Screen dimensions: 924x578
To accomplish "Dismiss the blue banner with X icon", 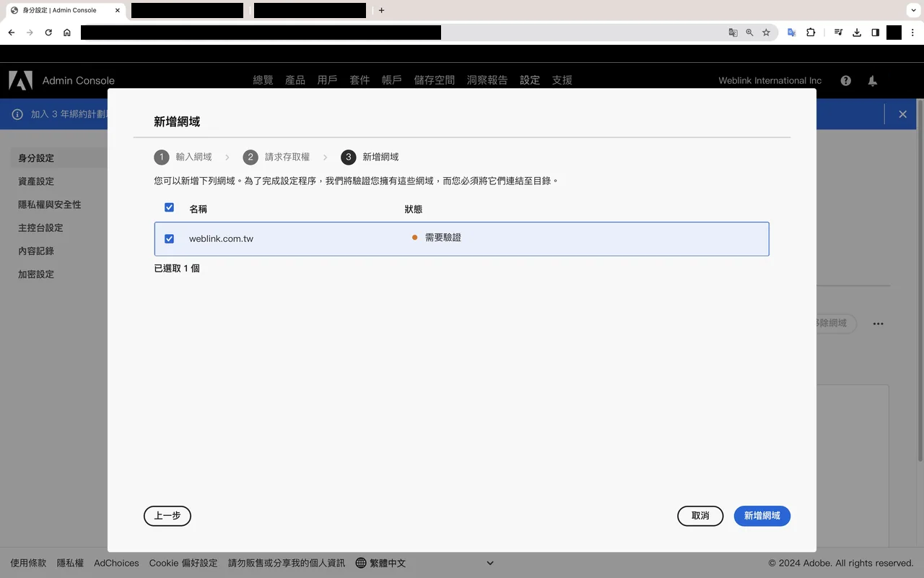I will 902,114.
